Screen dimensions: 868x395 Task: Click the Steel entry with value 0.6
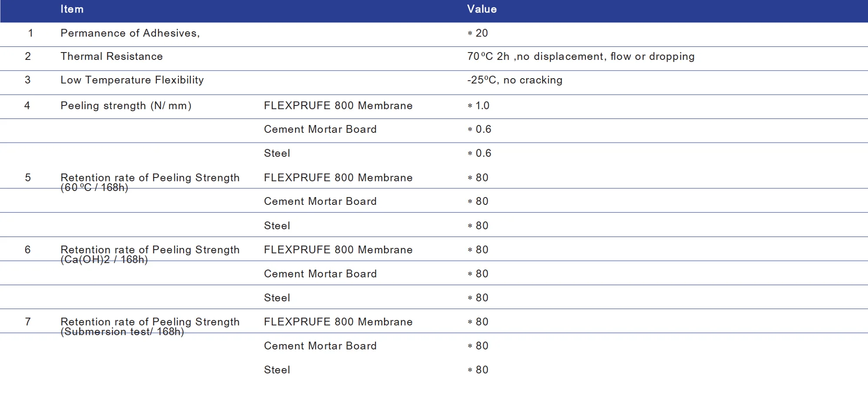(x=277, y=153)
